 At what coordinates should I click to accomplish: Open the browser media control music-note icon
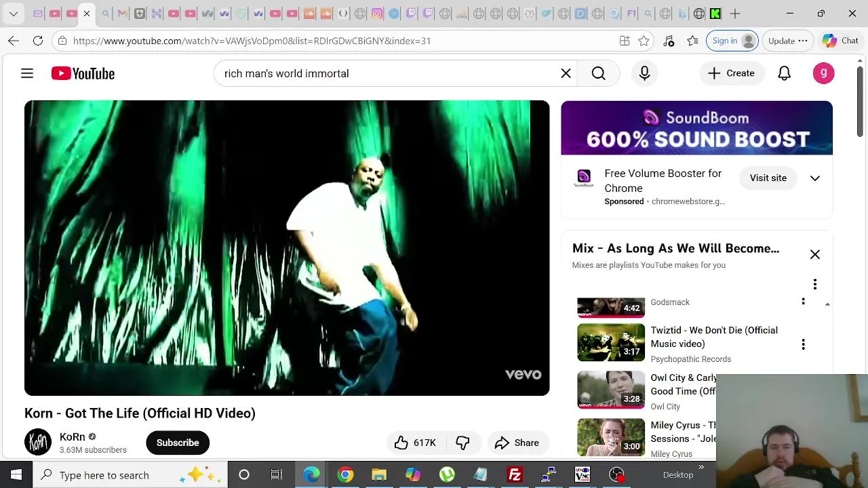point(669,41)
